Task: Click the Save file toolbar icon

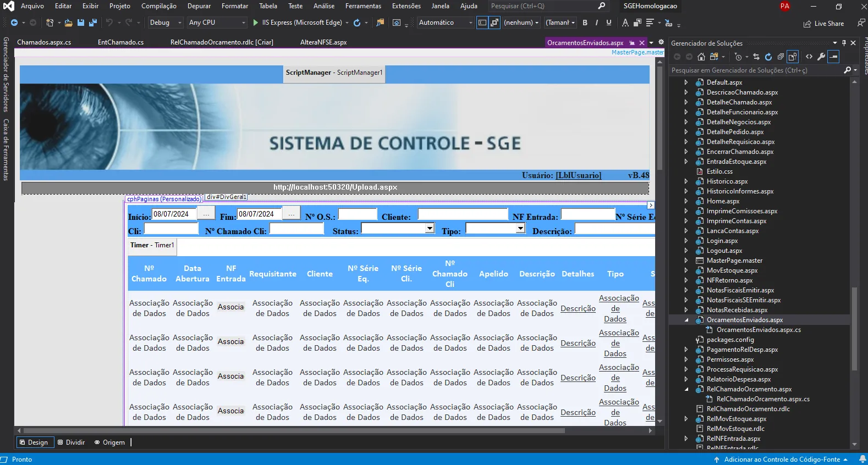Action: [81, 23]
